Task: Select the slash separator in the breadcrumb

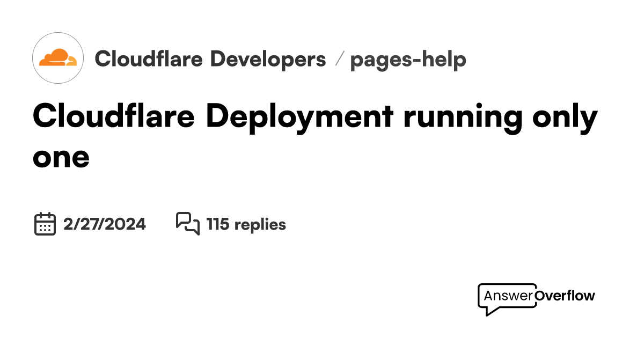Action: pos(340,60)
